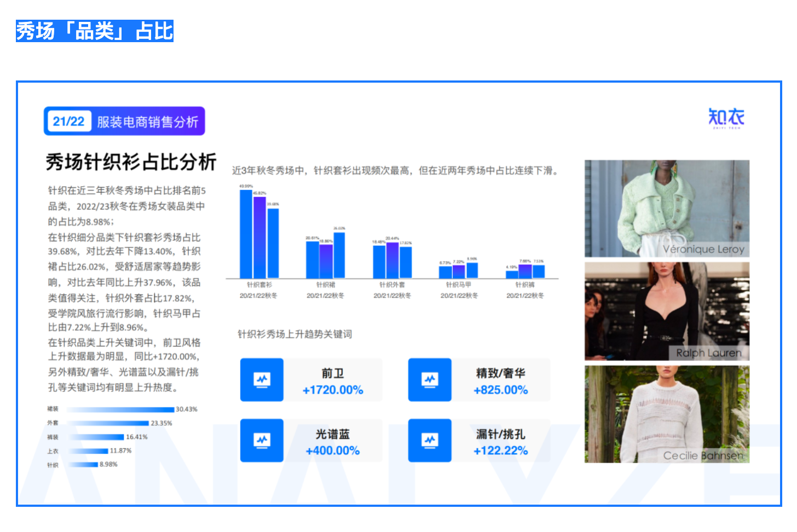The image size is (797, 532).
Task: Click the 21/22 badge
Action: (x=68, y=121)
